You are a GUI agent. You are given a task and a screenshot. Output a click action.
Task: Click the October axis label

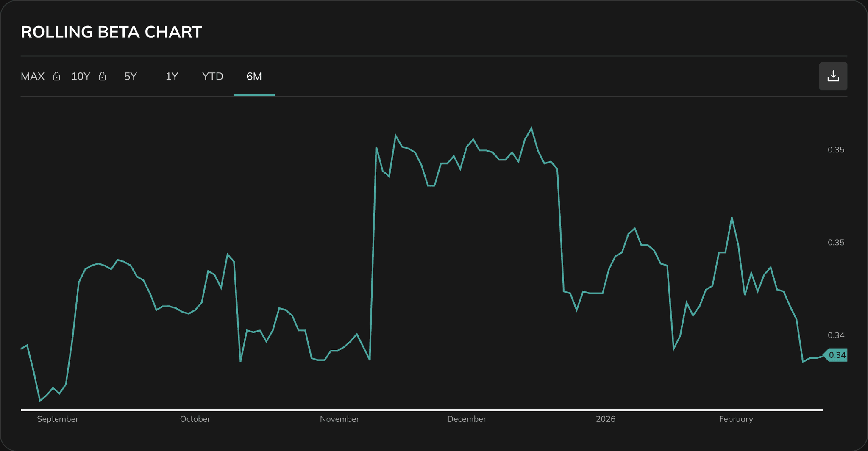195,419
